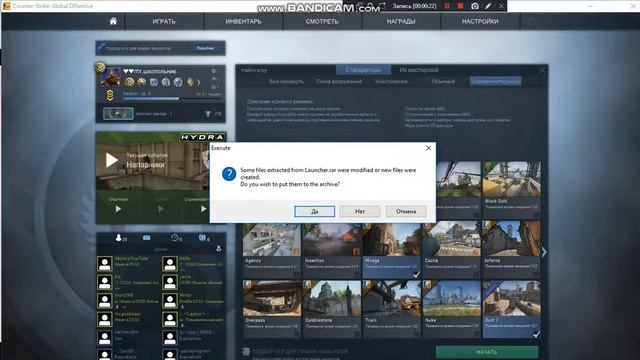This screenshot has width=640, height=360.
Task: Click the first medal in profile row
Action: 129,82
